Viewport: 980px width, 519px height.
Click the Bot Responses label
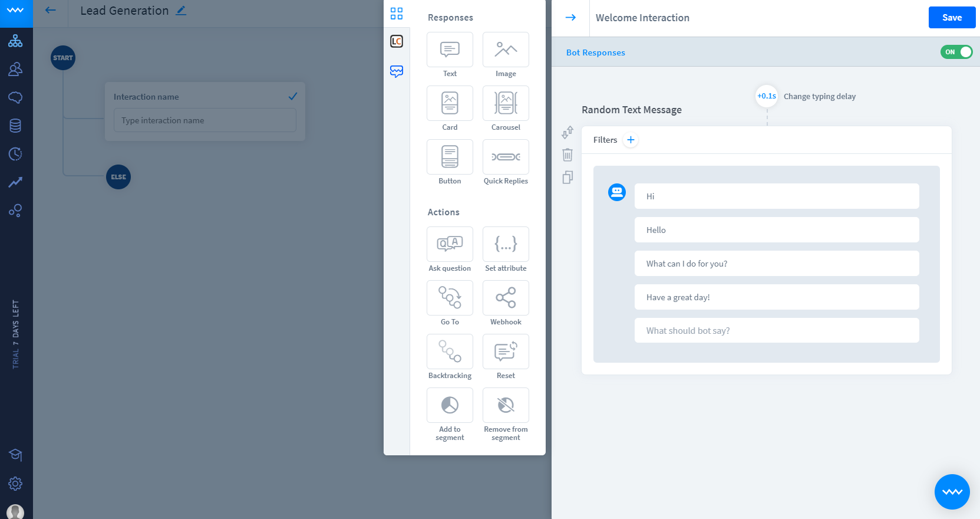(596, 52)
